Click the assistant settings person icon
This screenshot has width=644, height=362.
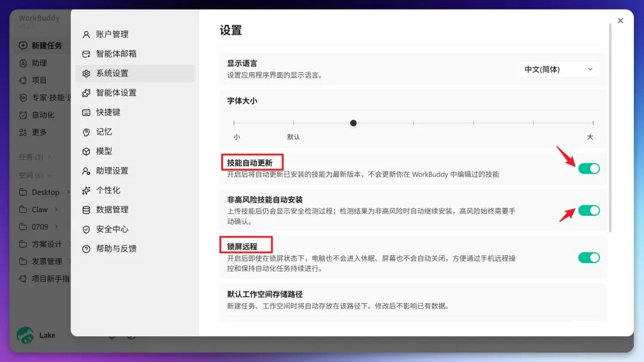pos(86,171)
